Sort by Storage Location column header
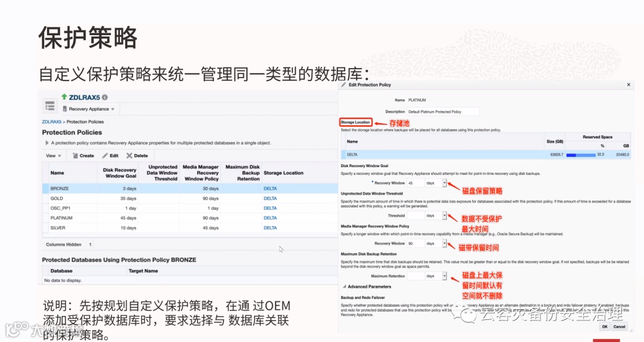This screenshot has height=342, width=644. pyautogui.click(x=283, y=173)
